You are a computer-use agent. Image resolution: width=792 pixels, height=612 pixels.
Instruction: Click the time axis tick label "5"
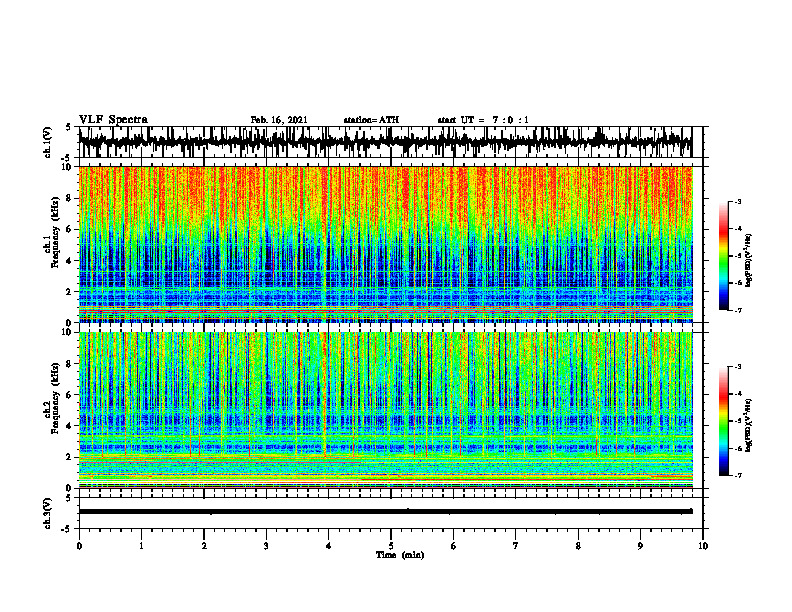pos(391,546)
